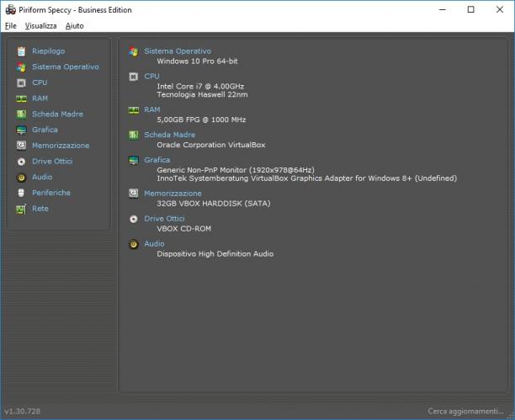
Task: Click 'Windows 10 Pro 64-bit' text
Action: point(198,61)
